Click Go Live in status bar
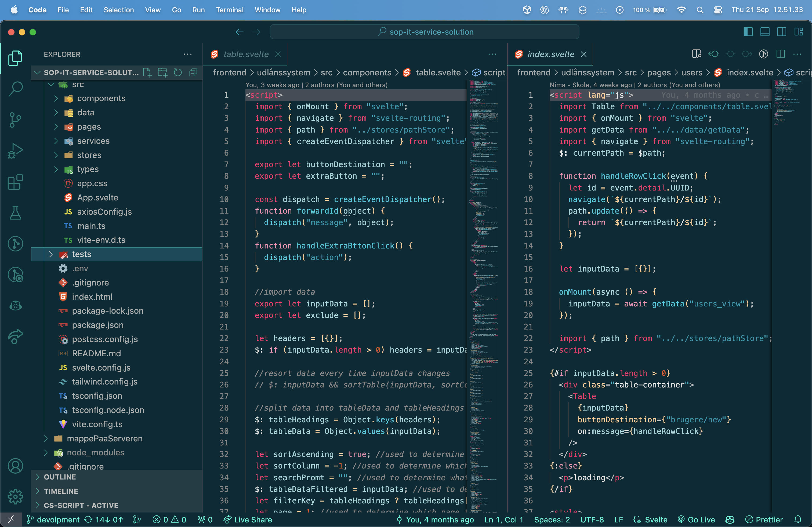 coord(696,519)
